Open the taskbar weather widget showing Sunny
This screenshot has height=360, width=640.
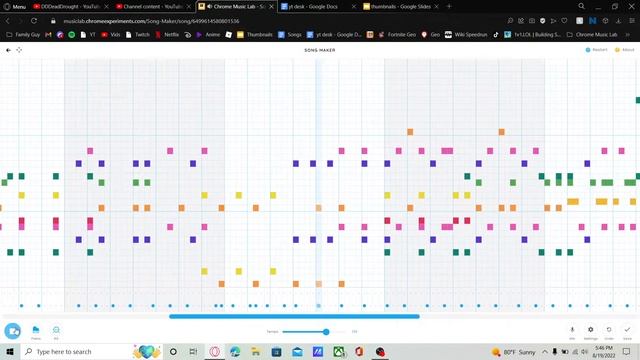coord(513,351)
